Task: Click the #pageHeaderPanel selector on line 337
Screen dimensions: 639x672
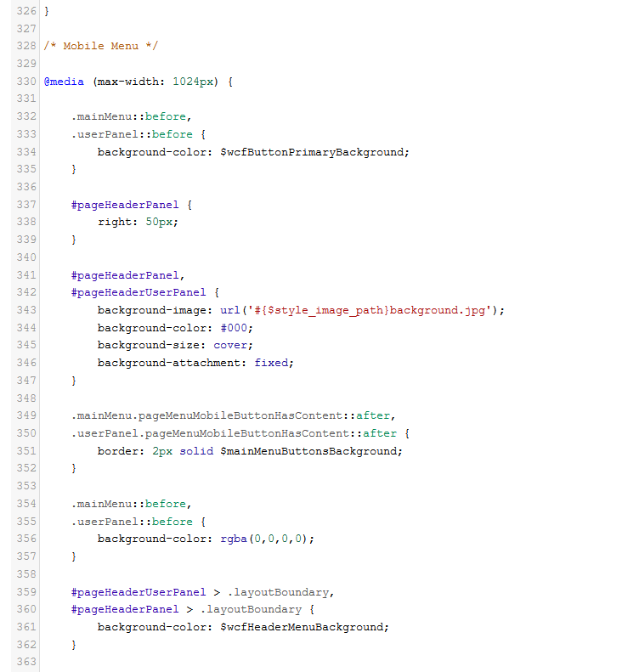Action: pyautogui.click(x=125, y=205)
